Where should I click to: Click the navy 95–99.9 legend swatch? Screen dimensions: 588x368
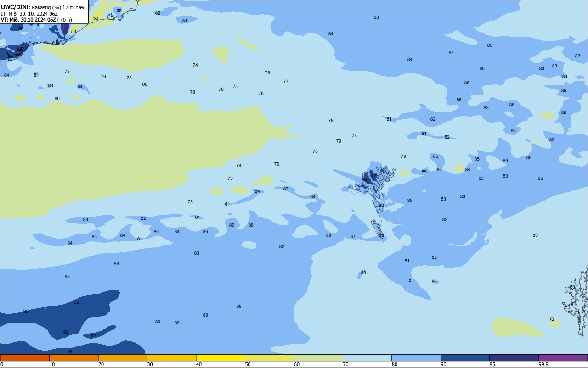[514, 357]
